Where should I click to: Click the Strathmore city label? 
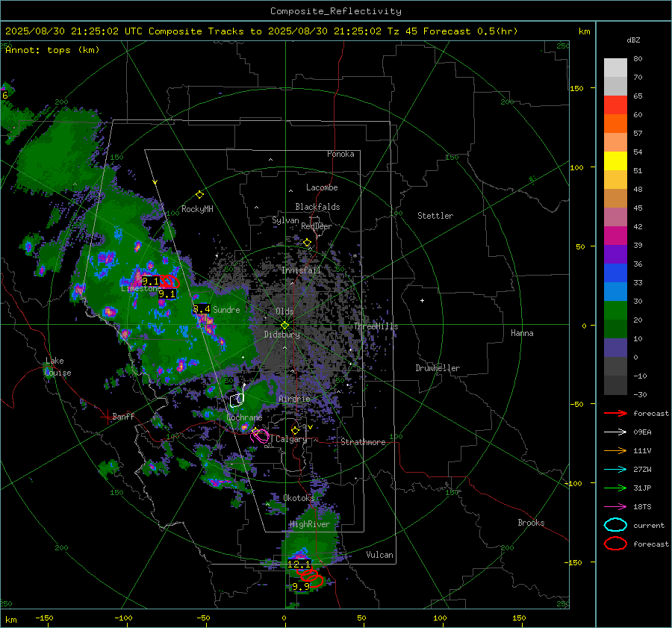[x=363, y=442]
